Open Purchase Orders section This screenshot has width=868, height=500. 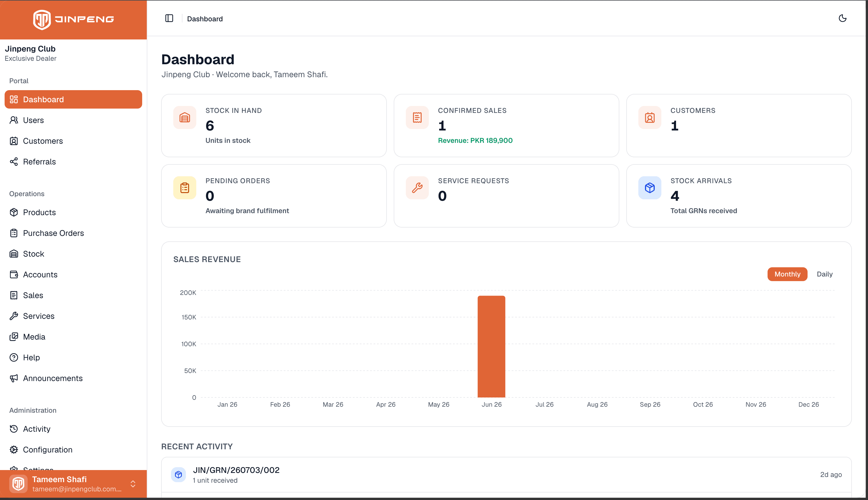tap(73, 233)
